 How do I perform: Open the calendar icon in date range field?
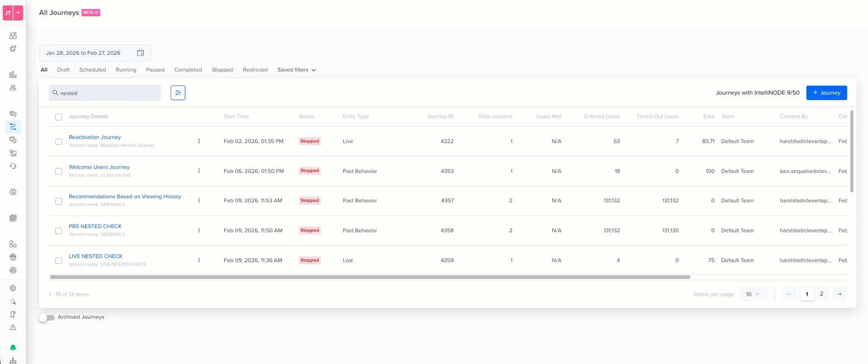(x=140, y=53)
